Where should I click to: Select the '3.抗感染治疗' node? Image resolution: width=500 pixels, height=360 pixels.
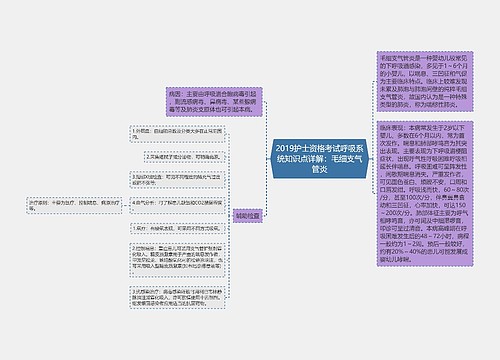[x=177, y=297]
